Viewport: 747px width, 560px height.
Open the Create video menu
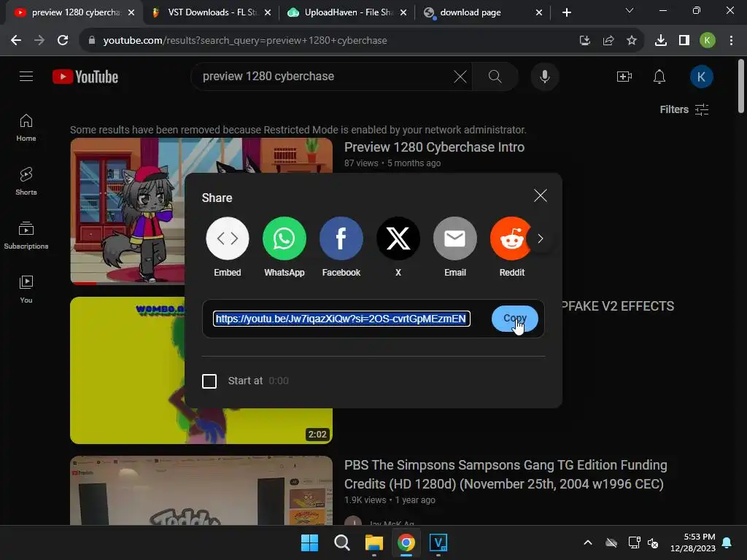[x=624, y=76]
